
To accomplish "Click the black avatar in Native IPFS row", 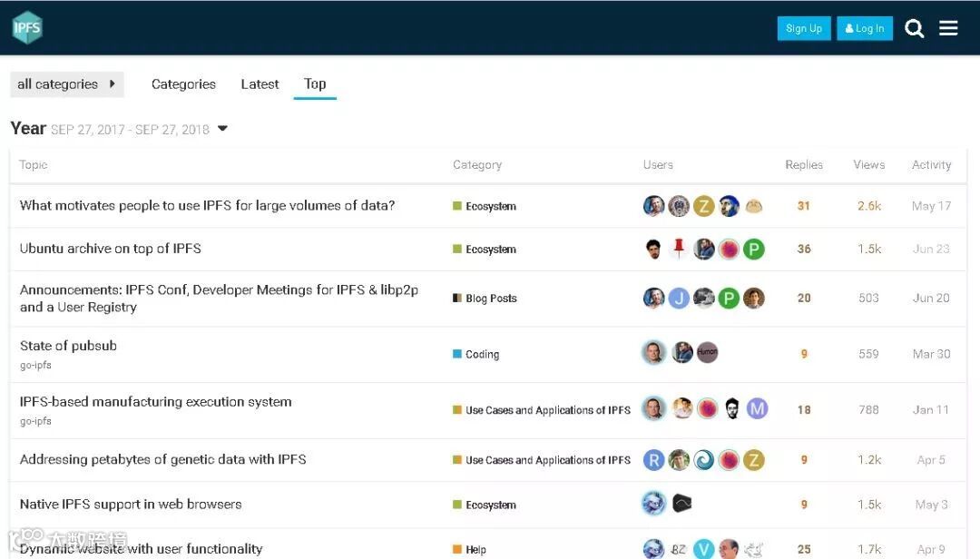I will 681,503.
